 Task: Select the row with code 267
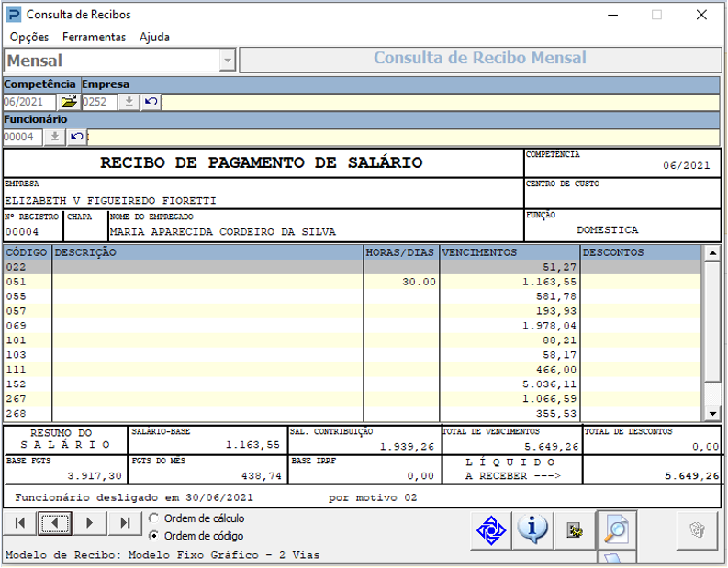(x=353, y=398)
